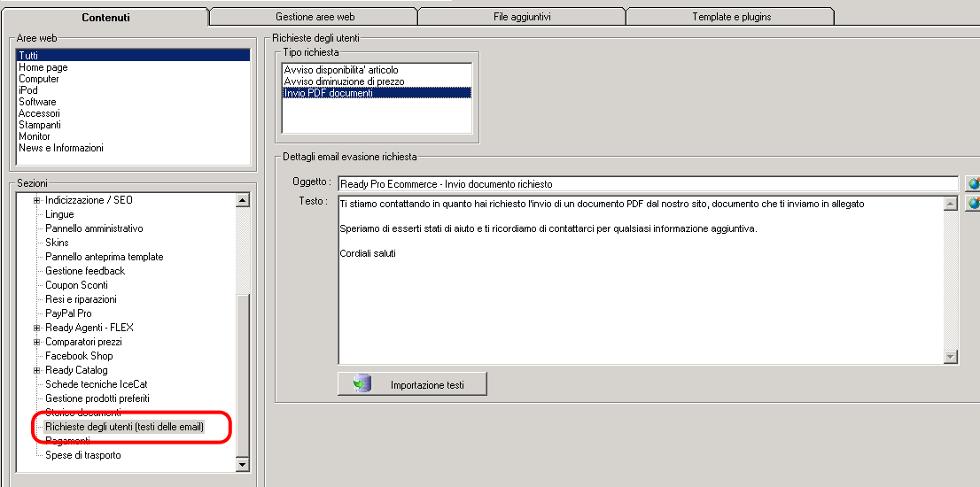Open the Pannello amministrativo section
Screen dimensions: 980x487
tap(94, 228)
